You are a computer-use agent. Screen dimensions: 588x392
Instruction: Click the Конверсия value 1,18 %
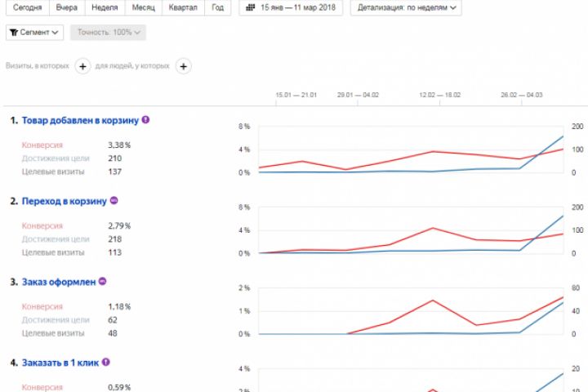[x=119, y=307]
